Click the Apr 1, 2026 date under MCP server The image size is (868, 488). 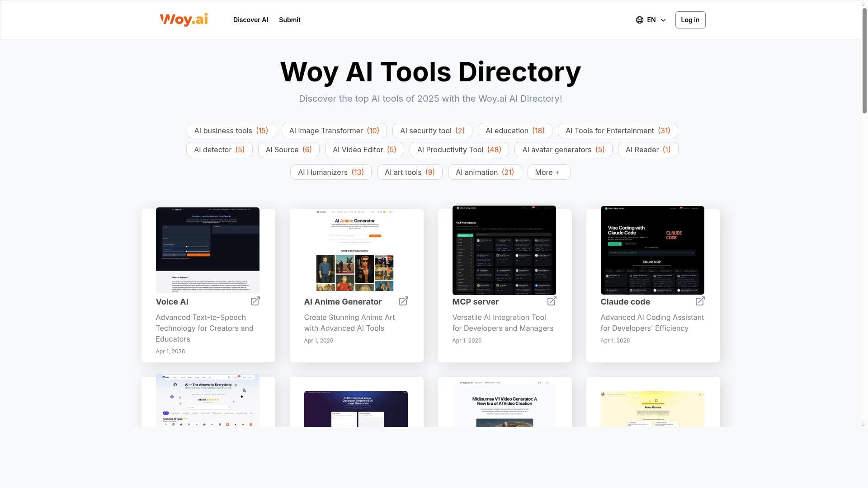tap(467, 341)
